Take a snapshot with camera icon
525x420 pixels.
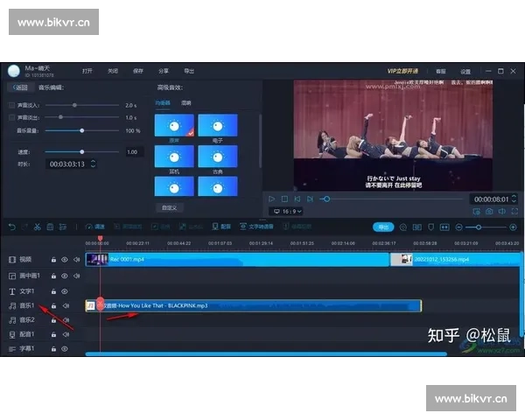pos(489,212)
